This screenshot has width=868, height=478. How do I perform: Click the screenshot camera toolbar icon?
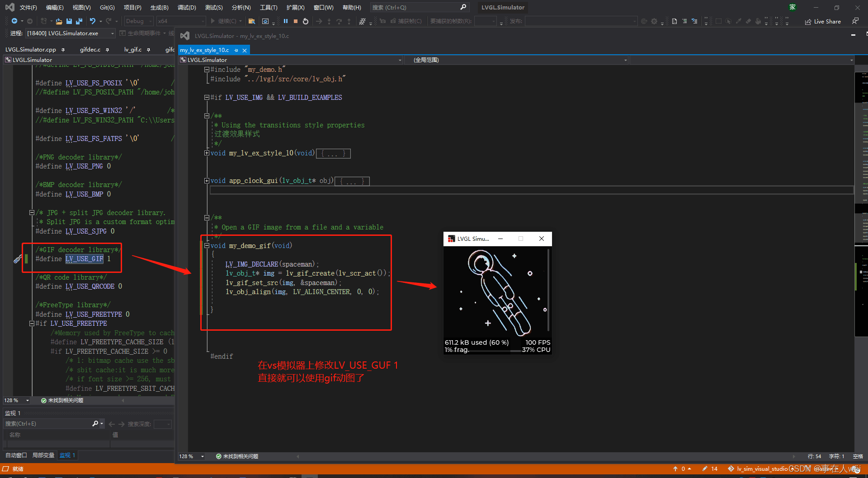(x=383, y=21)
